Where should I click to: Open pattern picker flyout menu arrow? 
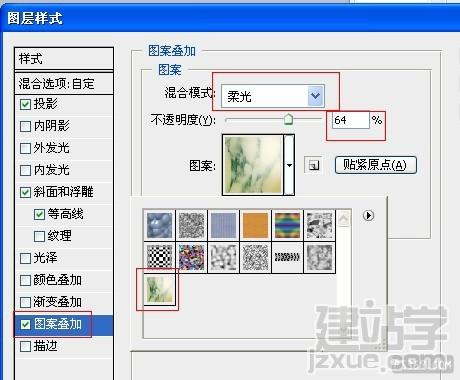368,215
